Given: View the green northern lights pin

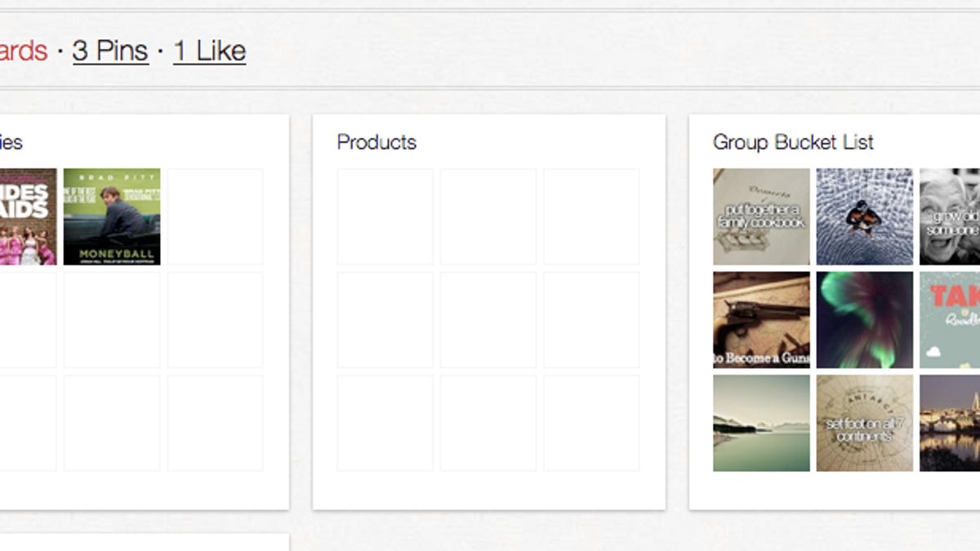Looking at the screenshot, I should 865,320.
